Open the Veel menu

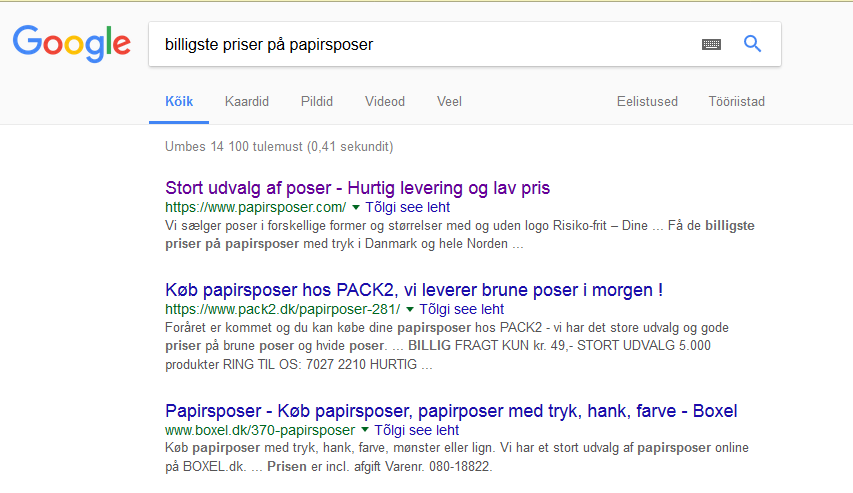pos(449,102)
